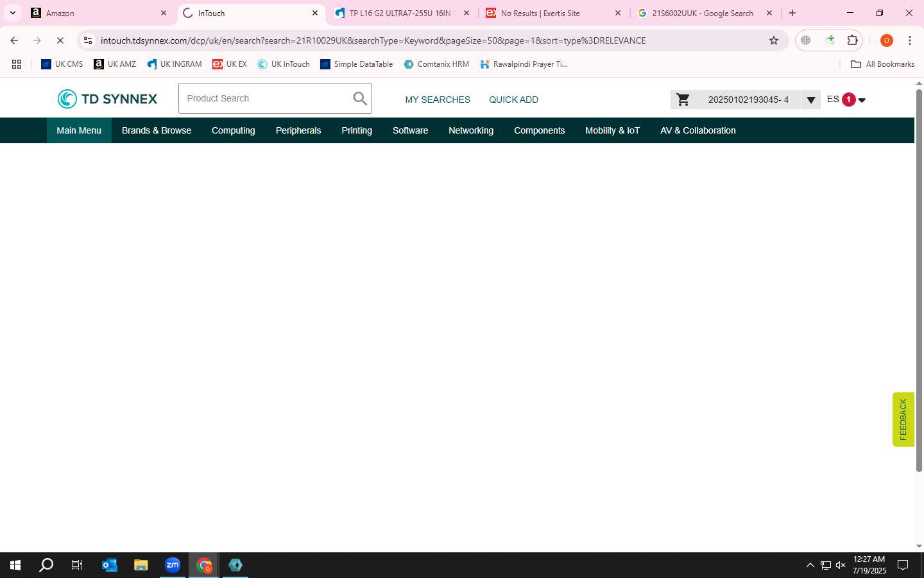
Task: Open Windows taskbar search
Action: pyautogui.click(x=46, y=565)
